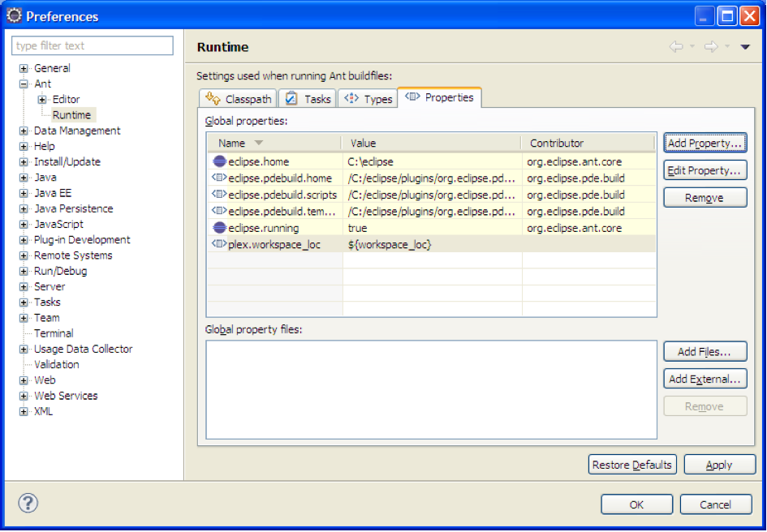Click the back navigation arrow icon

tap(676, 46)
